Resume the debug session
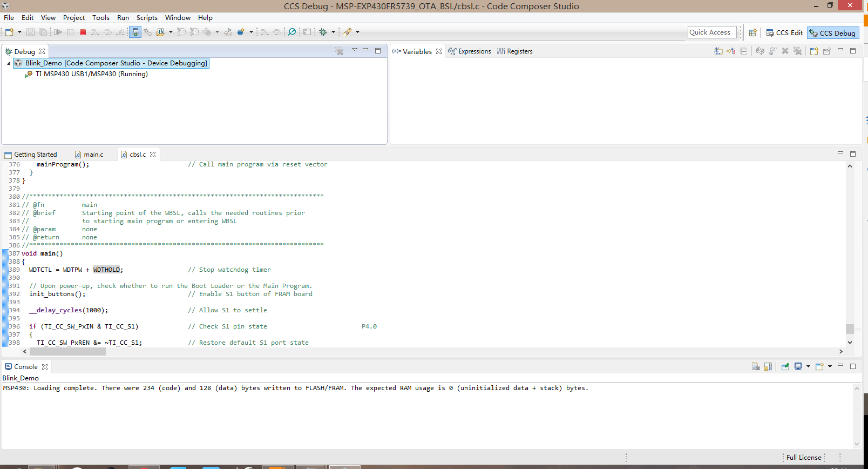This screenshot has height=469, width=868. point(58,32)
